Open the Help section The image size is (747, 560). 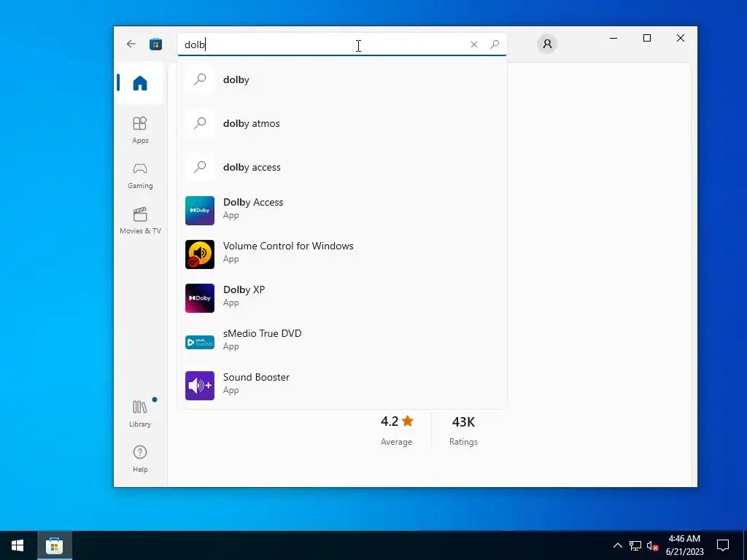pyautogui.click(x=140, y=459)
